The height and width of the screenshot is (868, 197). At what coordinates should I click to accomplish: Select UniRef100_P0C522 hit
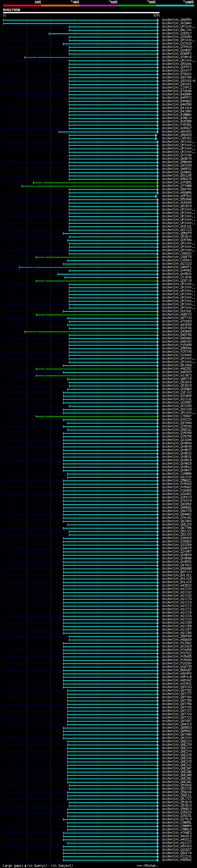click(x=177, y=653)
